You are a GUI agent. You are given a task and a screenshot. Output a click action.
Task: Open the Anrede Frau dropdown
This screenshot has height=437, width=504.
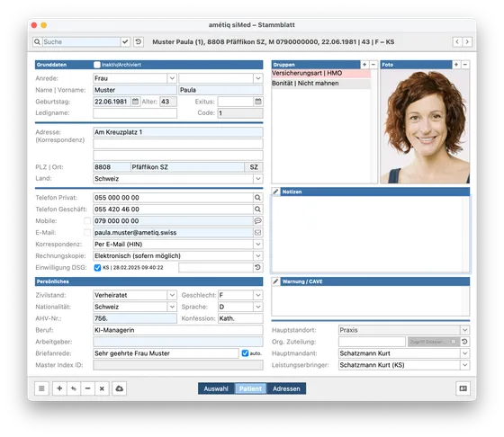pos(172,78)
